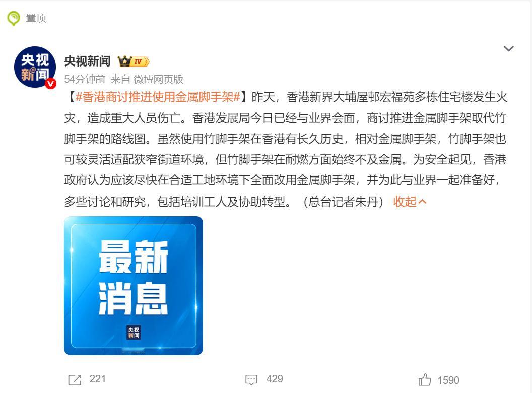Click the 央视新闻 account name
The width and height of the screenshot is (532, 393).
pyautogui.click(x=88, y=61)
